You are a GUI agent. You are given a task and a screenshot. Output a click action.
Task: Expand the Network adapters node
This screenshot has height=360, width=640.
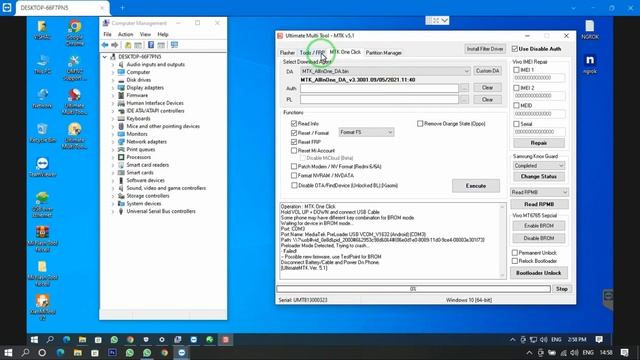pyautogui.click(x=113, y=142)
